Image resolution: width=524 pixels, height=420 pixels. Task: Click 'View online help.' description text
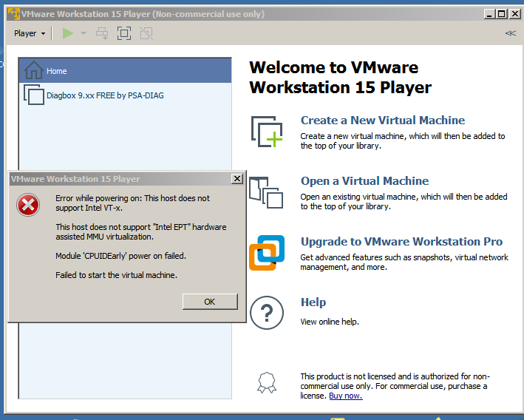(x=330, y=322)
